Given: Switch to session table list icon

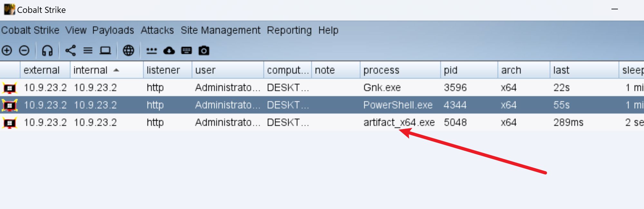Looking at the screenshot, I should pyautogui.click(x=88, y=51).
